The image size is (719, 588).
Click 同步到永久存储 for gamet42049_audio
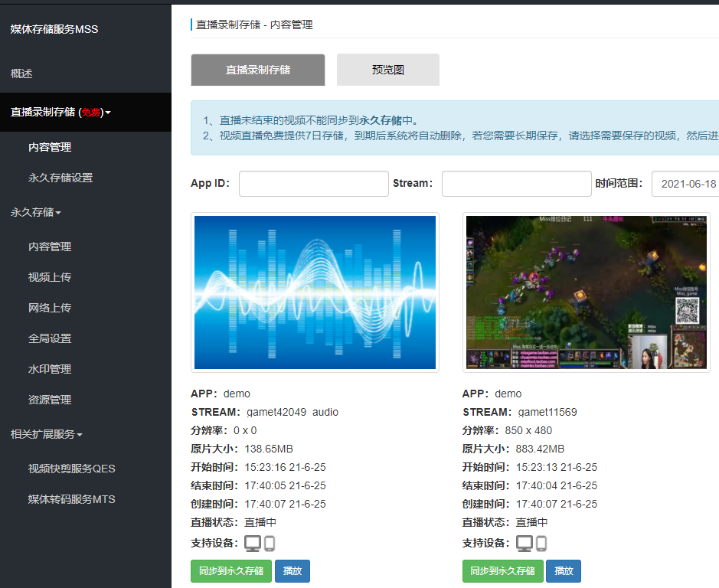coord(231,571)
